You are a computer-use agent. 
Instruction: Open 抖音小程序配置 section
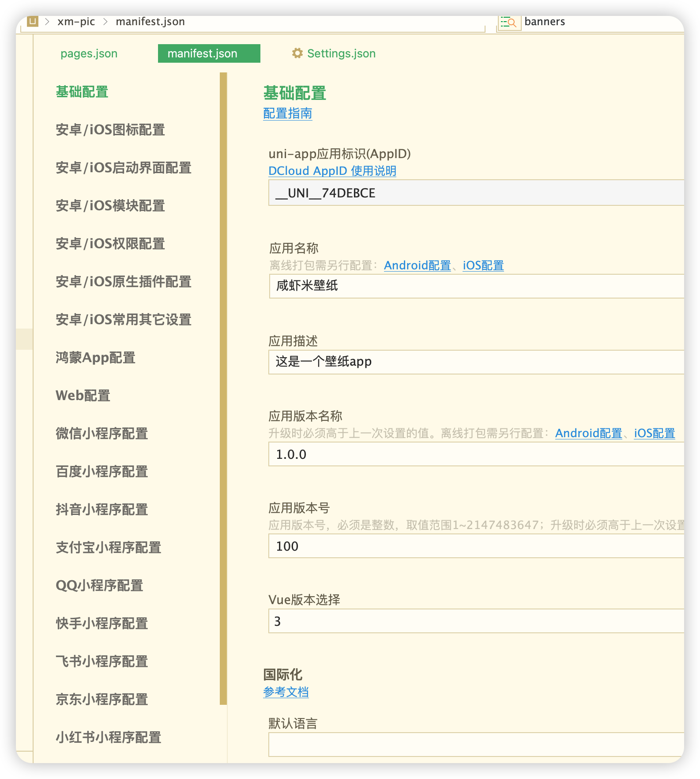(102, 510)
